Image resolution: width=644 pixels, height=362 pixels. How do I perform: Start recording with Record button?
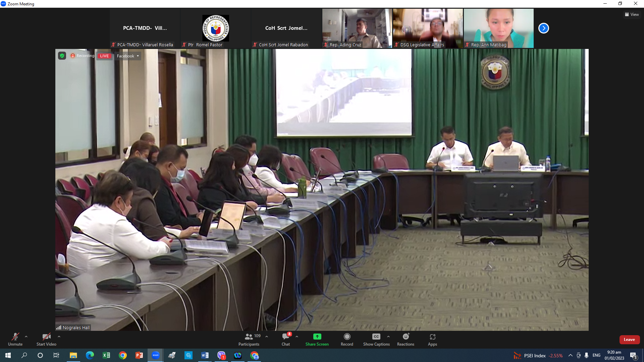point(347,339)
